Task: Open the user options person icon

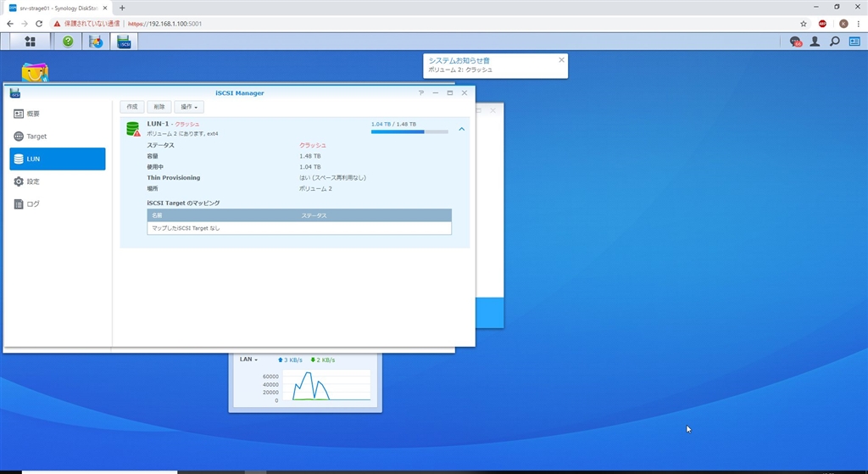Action: 815,42
